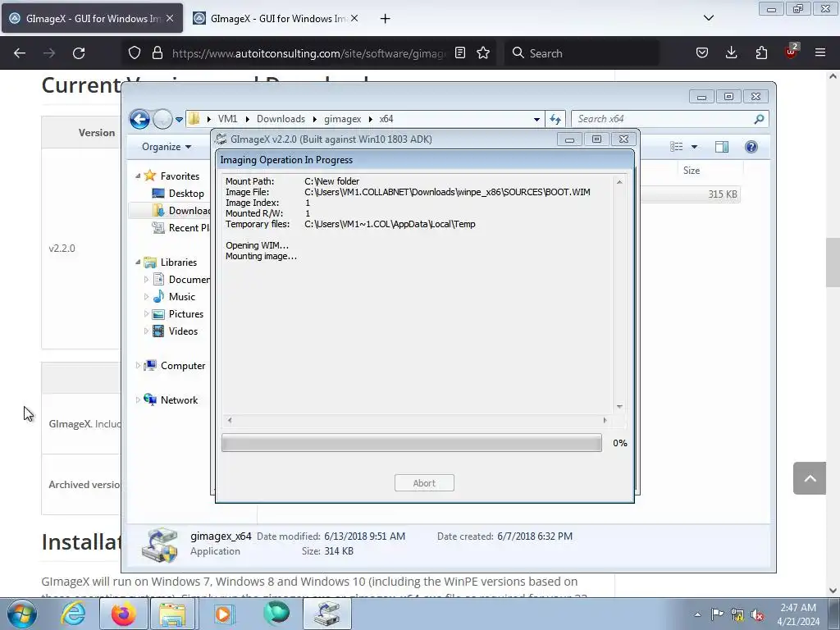Open the clock showing 2:47 AM
Screen dimensions: 840x630
point(797,614)
